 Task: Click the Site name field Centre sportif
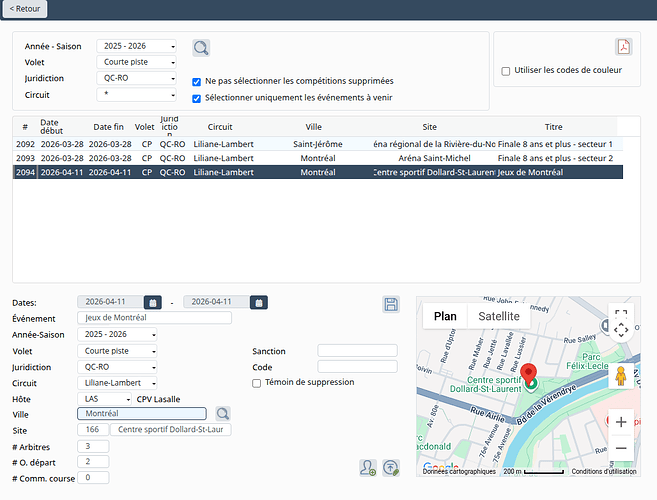point(171,430)
